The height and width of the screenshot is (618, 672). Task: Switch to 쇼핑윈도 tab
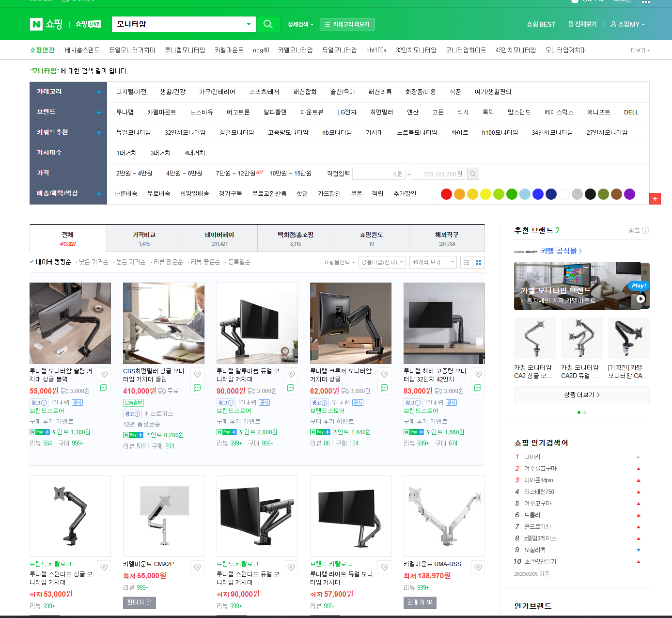371,238
